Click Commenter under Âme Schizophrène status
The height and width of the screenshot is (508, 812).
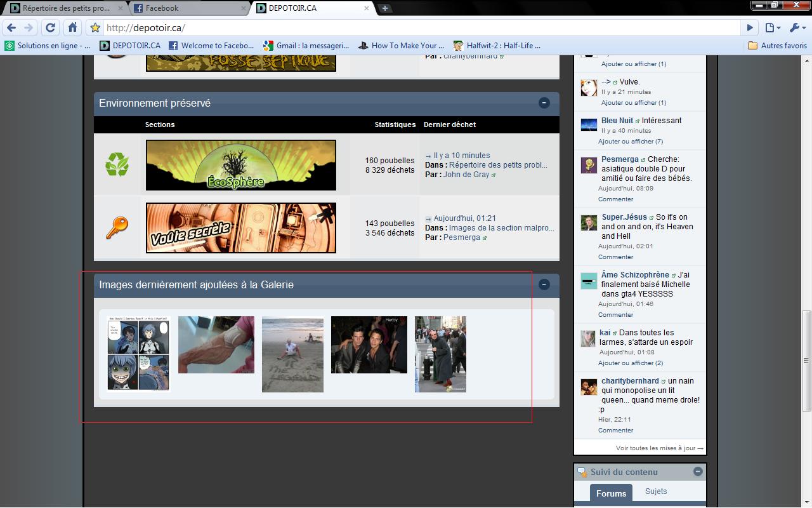pyautogui.click(x=615, y=315)
